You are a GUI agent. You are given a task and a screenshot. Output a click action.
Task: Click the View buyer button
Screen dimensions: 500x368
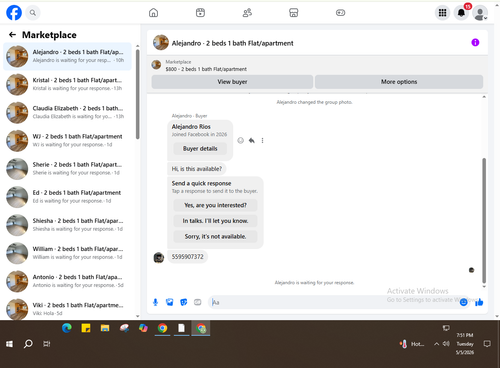(232, 82)
